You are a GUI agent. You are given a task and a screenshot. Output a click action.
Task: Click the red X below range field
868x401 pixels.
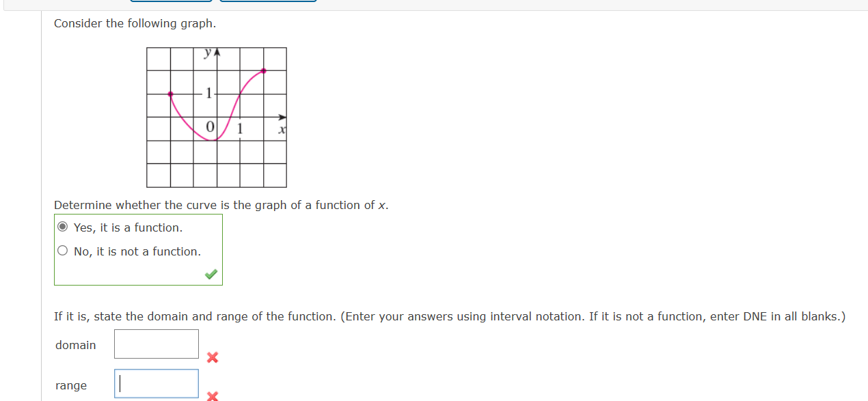pyautogui.click(x=213, y=396)
